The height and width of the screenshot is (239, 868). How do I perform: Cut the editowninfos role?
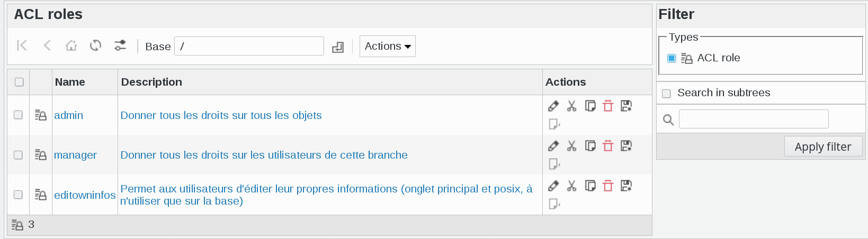tap(571, 186)
